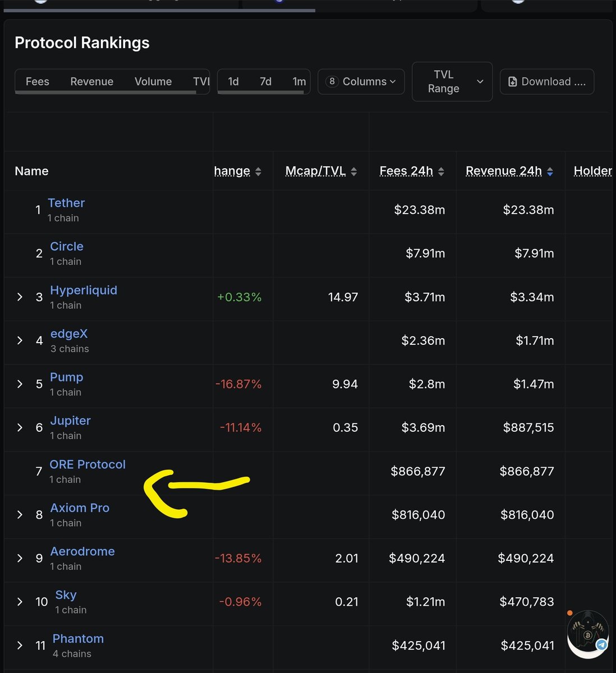The image size is (616, 673).
Task: Click the Fees 24h header label
Action: [x=406, y=171]
